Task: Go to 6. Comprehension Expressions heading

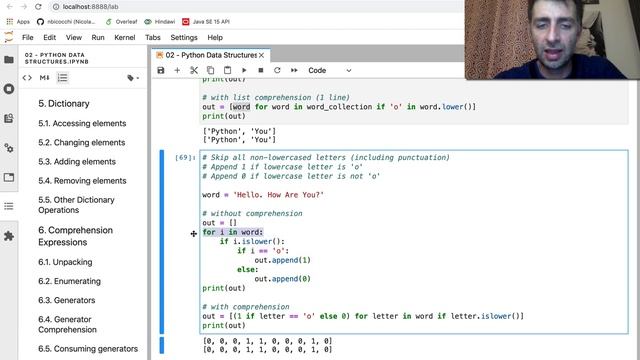Action: click(76, 236)
